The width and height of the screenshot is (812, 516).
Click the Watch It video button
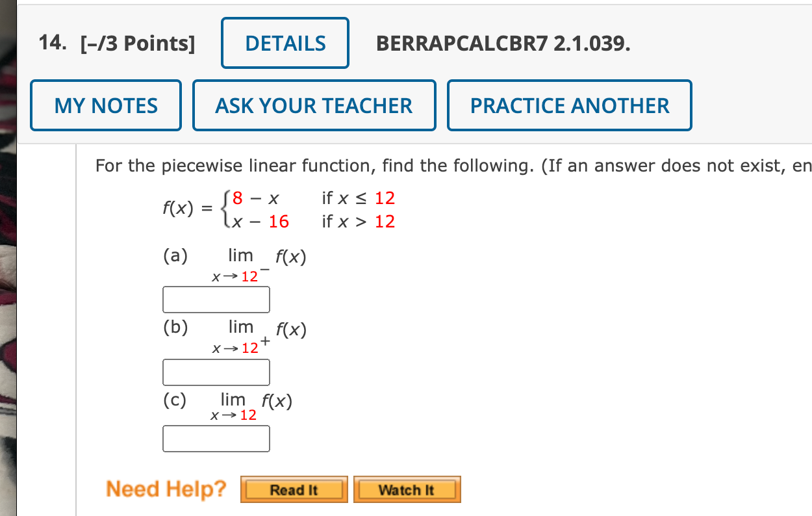[x=407, y=489]
